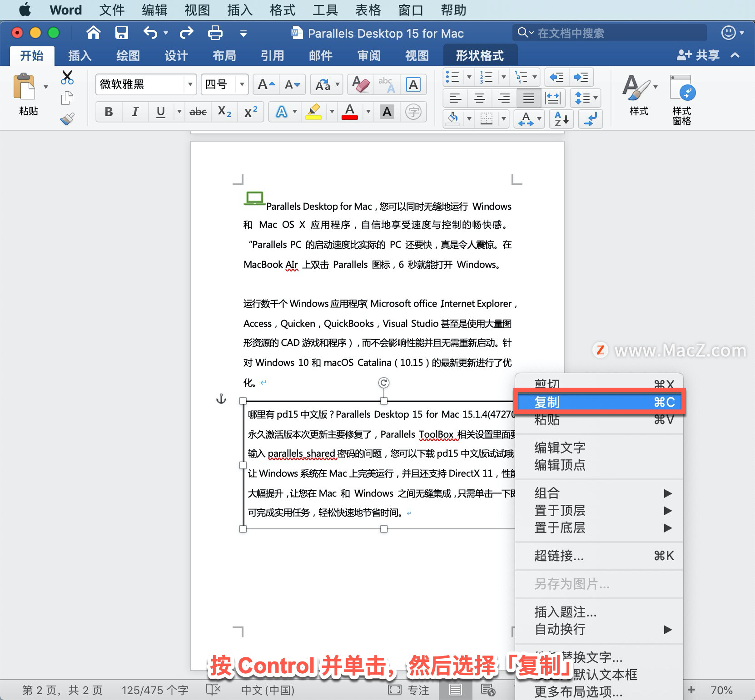Open numbered list style dropdown
Image resolution: width=755 pixels, height=700 pixels.
[x=503, y=77]
